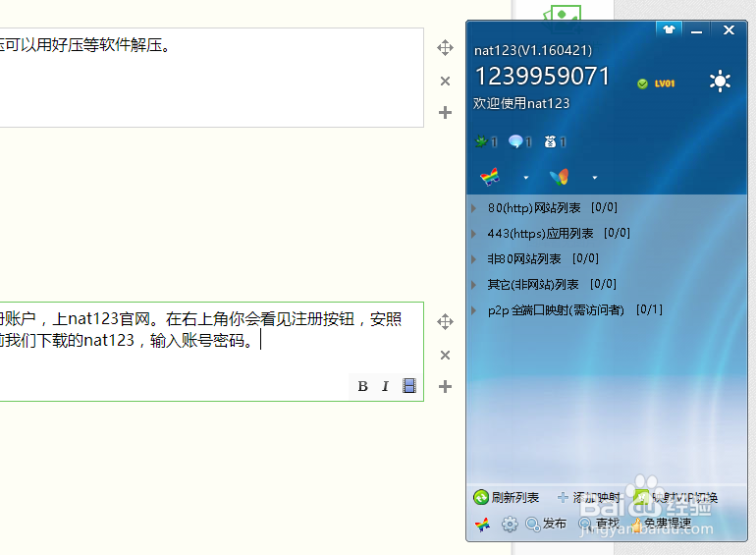
Task: Open dropdown arrow next to rainbow butterfly
Action: [x=526, y=178]
